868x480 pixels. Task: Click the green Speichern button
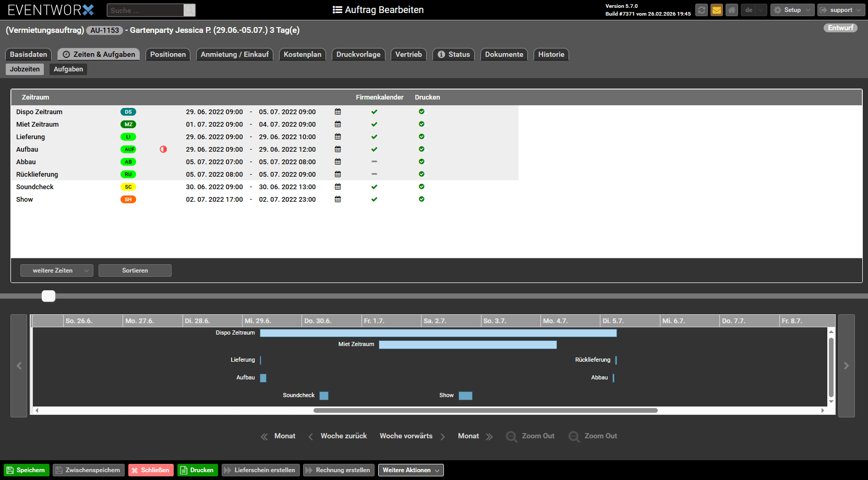click(27, 470)
